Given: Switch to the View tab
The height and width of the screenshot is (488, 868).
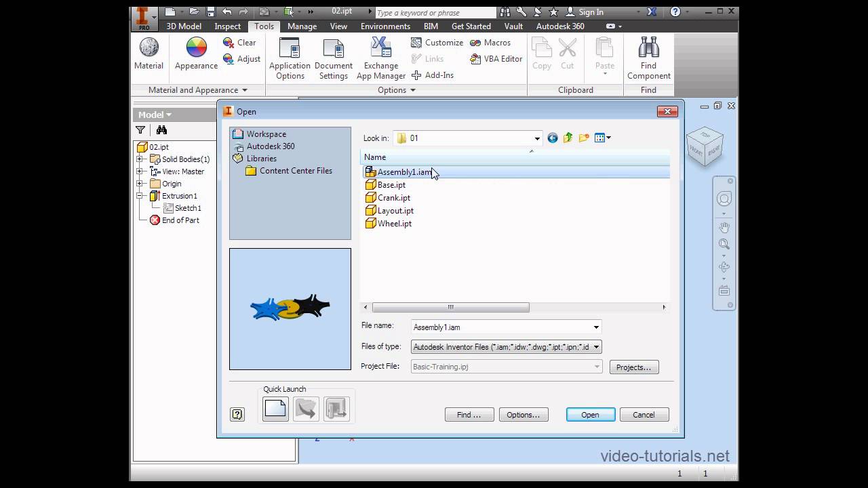Looking at the screenshot, I should point(338,26).
